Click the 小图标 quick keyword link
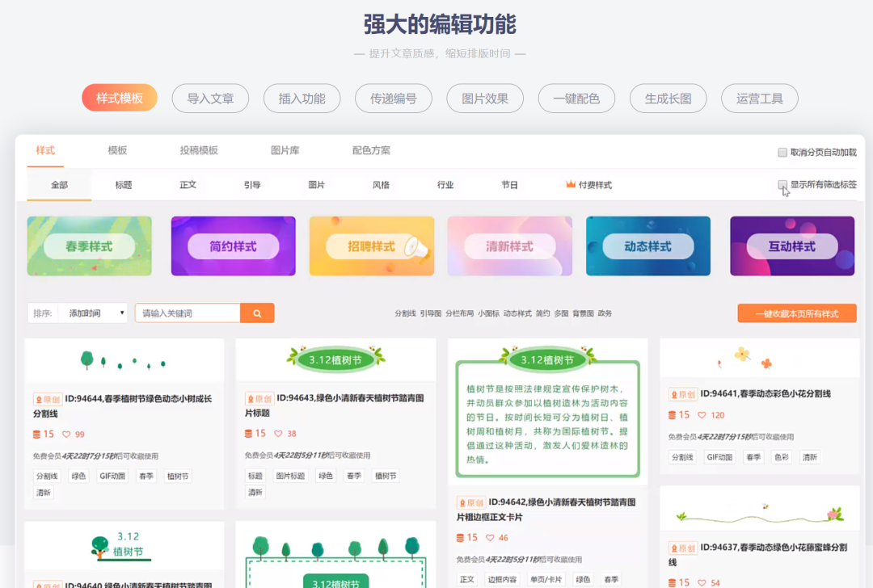 [x=488, y=313]
